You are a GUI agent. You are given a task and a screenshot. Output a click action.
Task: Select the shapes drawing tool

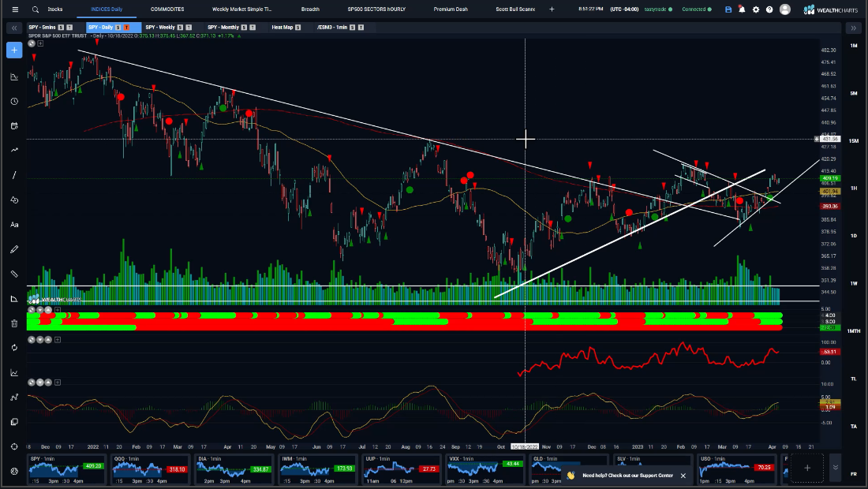[14, 200]
